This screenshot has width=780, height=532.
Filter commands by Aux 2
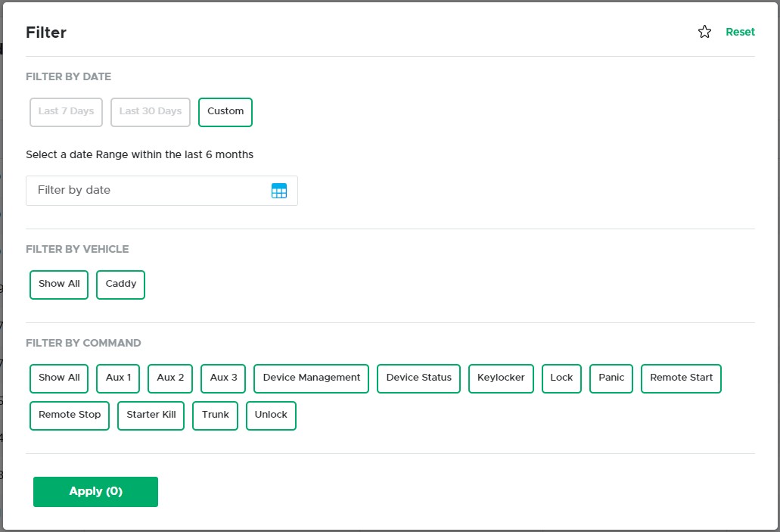[x=169, y=378]
